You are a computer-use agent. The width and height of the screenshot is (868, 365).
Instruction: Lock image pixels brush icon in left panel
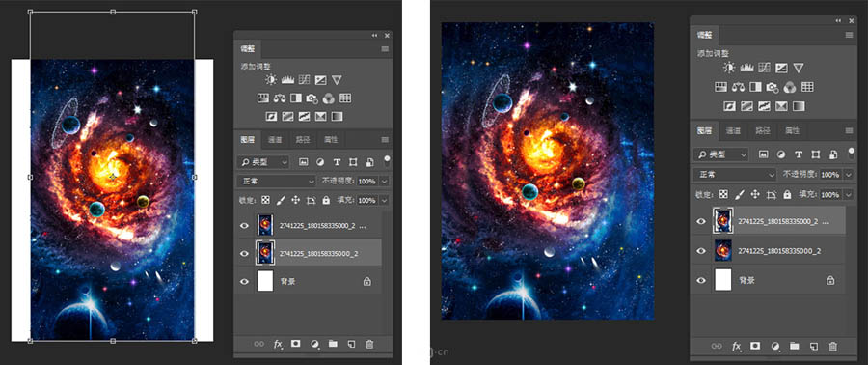point(280,200)
